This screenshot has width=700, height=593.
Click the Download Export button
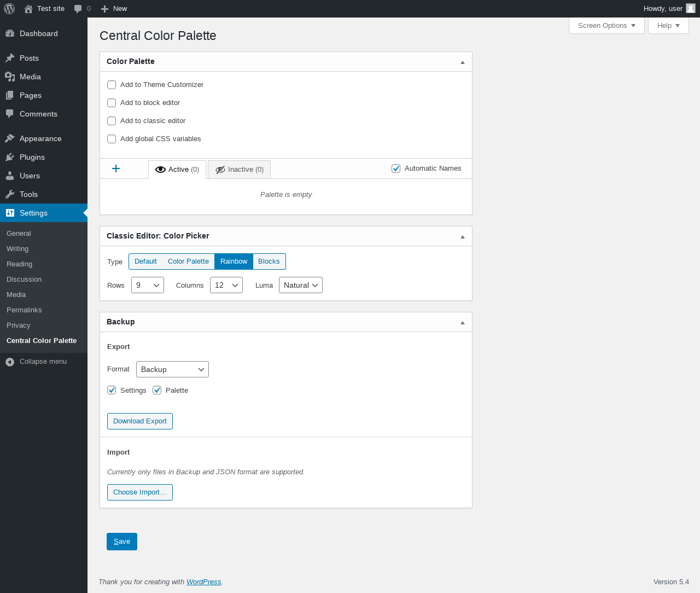[140, 421]
